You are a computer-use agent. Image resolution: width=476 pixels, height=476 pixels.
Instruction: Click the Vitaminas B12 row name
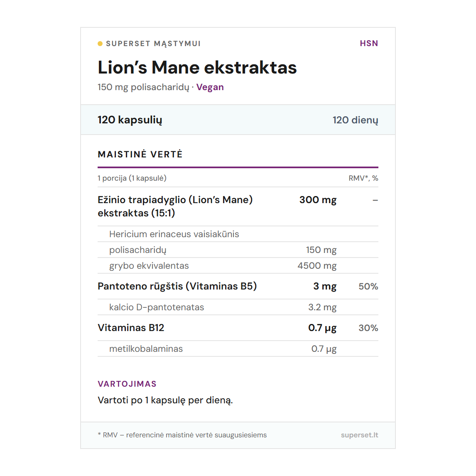[131, 328]
